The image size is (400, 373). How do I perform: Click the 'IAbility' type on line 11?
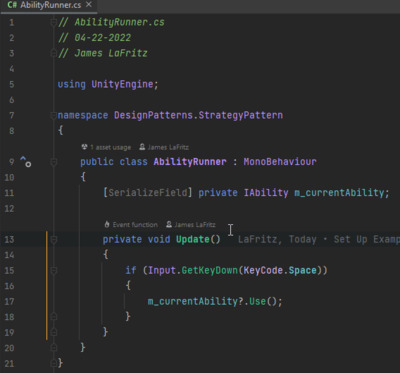pyautogui.click(x=266, y=193)
